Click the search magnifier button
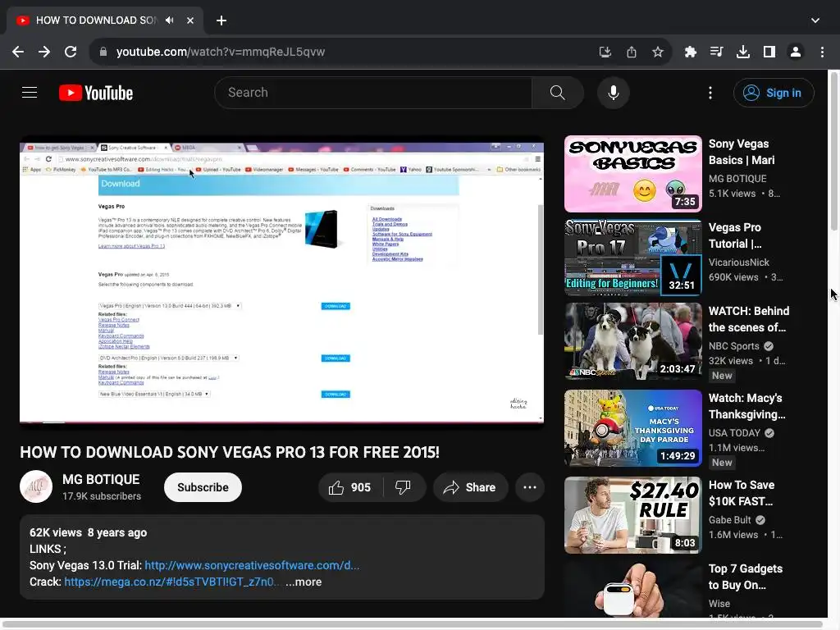Viewport: 840px width, 630px height. (x=558, y=93)
